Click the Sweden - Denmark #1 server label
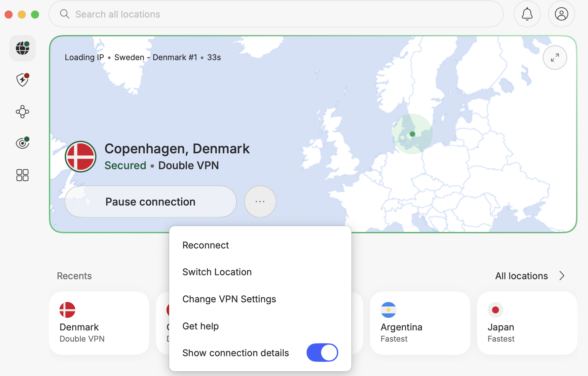Screen dimensions: 588x376 point(156,57)
